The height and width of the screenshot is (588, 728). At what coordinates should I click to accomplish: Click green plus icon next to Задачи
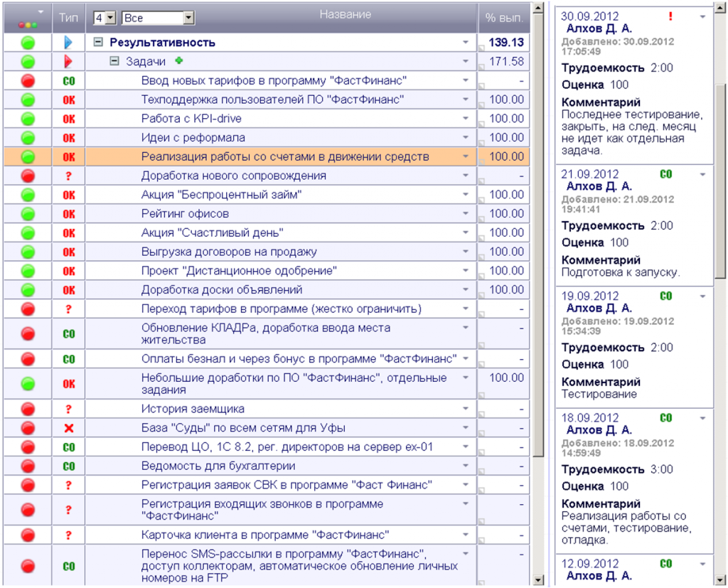[178, 60]
